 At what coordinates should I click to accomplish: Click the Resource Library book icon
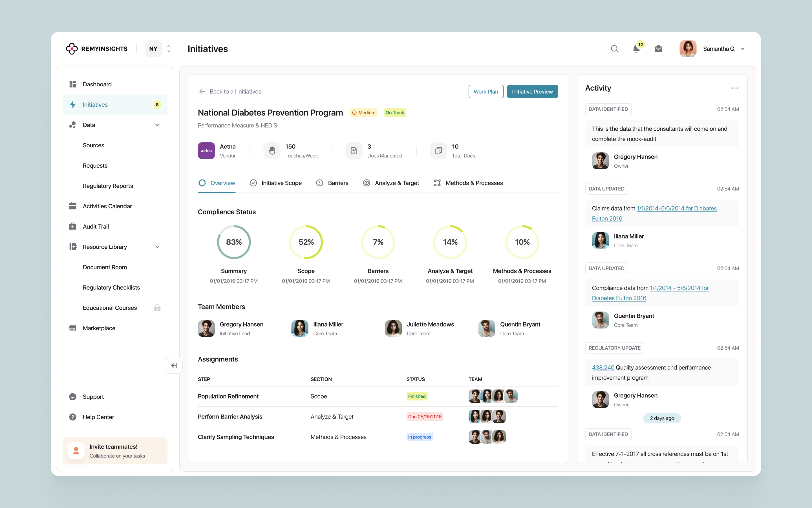coord(73,247)
